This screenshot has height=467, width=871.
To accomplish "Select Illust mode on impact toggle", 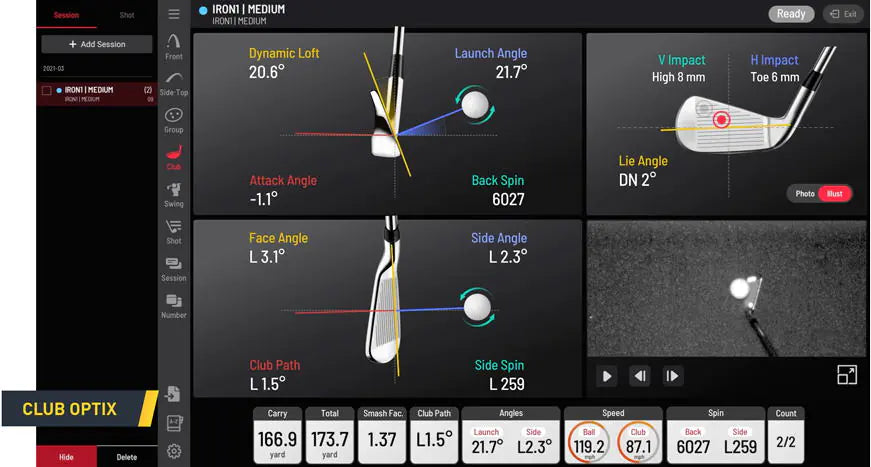I will coord(835,194).
